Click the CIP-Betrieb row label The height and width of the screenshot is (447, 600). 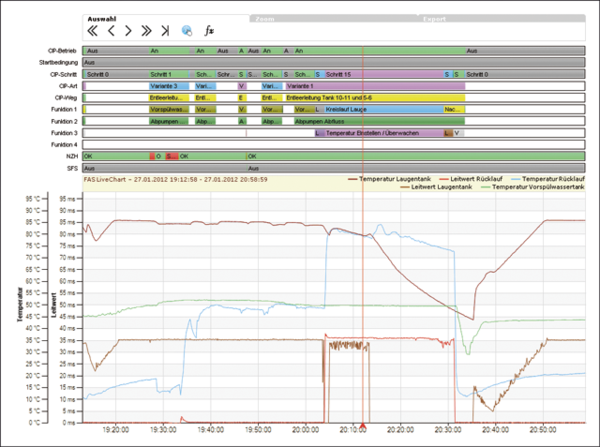tap(62, 51)
